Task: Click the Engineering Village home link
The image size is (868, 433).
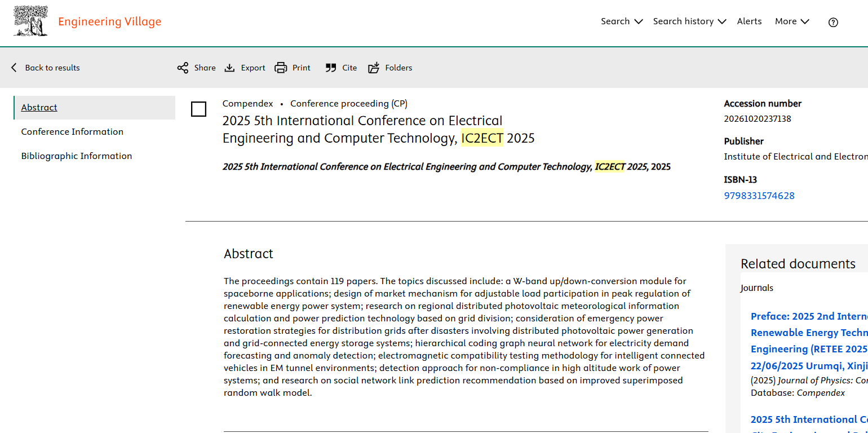Action: pyautogui.click(x=110, y=21)
